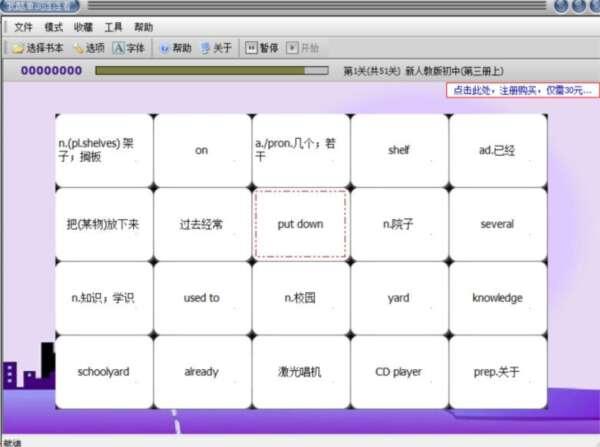Viewport: 600px width, 447px height.
Task: Open the 模式 menu
Action: click(x=54, y=27)
